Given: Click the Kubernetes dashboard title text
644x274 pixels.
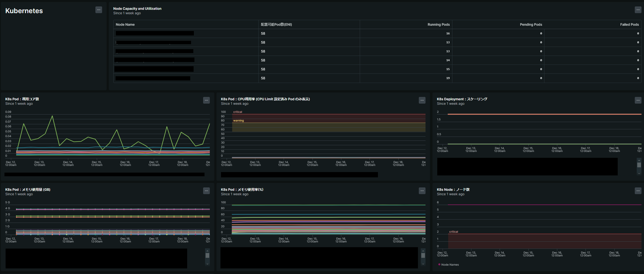Looking at the screenshot, I should tap(24, 11).
